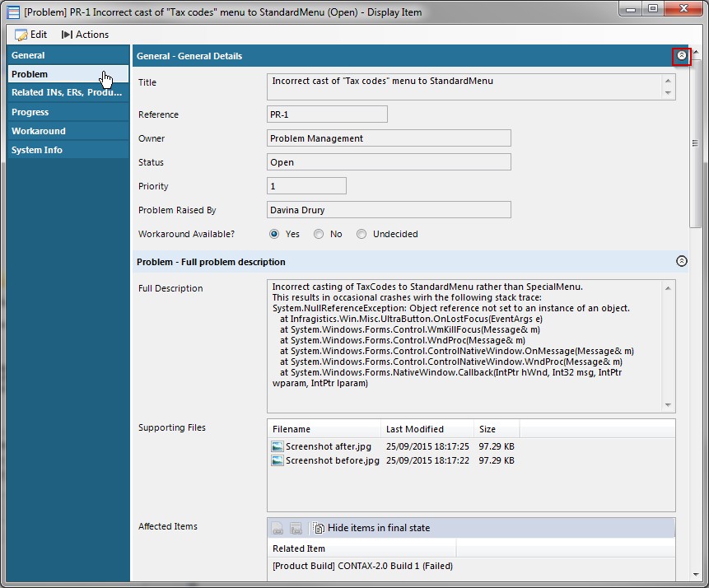The height and width of the screenshot is (588, 709).
Task: Click the main vertical scrollbar thumb
Action: [695, 143]
